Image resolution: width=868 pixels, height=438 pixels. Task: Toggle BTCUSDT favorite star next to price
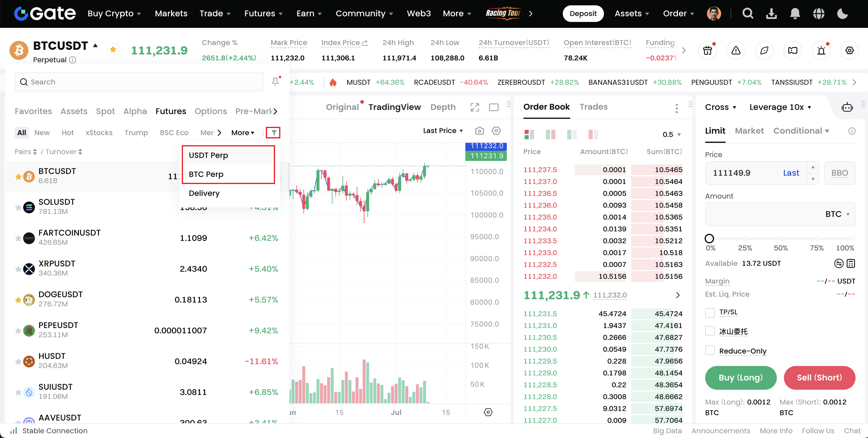click(113, 50)
